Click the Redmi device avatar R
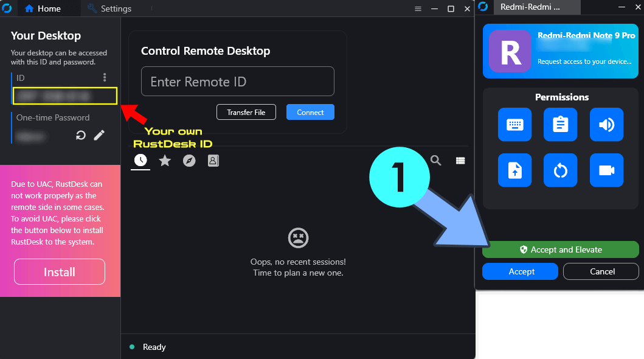 pyautogui.click(x=511, y=51)
